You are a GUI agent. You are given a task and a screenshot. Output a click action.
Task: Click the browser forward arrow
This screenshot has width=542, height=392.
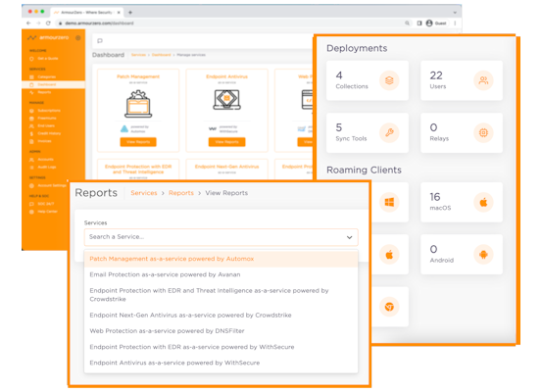pos(38,24)
